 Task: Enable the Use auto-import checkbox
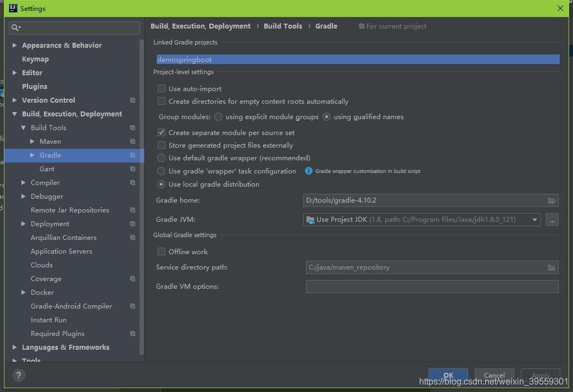162,88
